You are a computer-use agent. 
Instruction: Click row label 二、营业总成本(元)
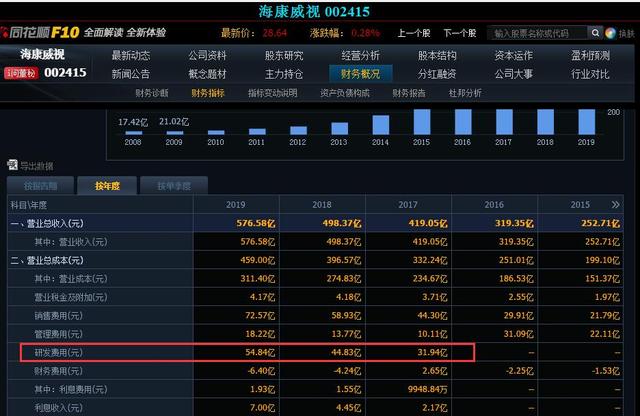point(47,260)
